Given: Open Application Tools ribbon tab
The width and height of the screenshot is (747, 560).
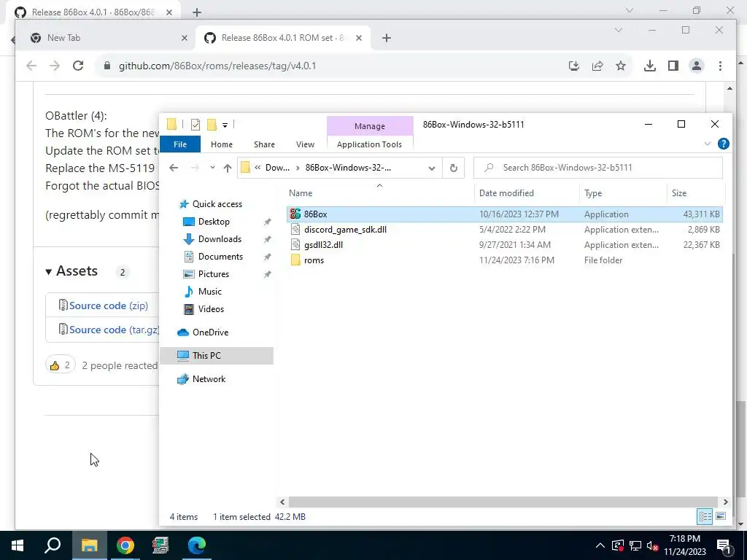Looking at the screenshot, I should point(369,144).
